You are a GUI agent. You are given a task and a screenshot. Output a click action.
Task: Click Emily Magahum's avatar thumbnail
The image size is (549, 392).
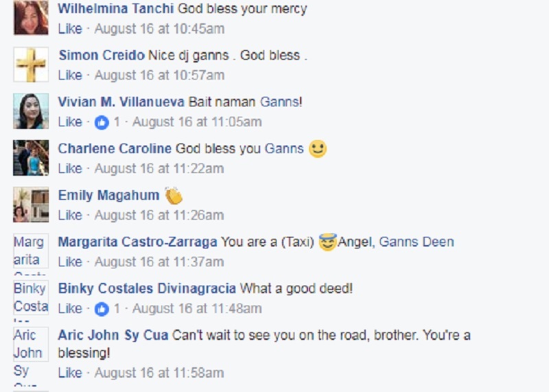click(31, 204)
